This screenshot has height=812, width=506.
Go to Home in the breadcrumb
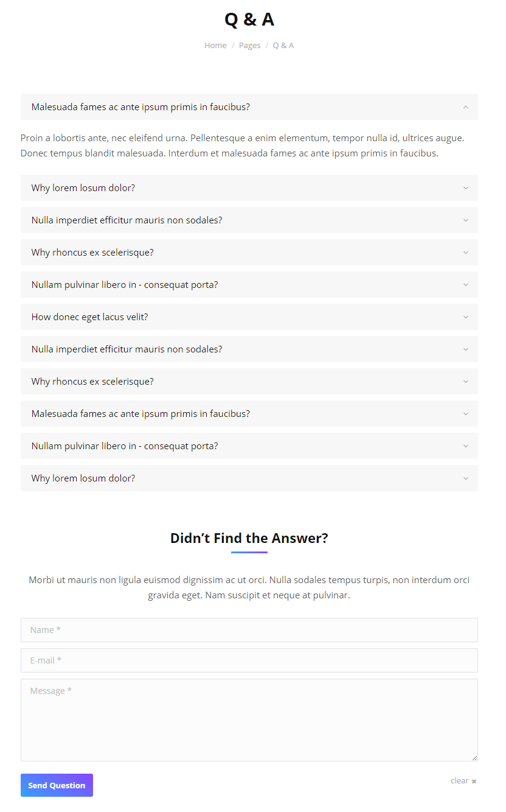215,46
